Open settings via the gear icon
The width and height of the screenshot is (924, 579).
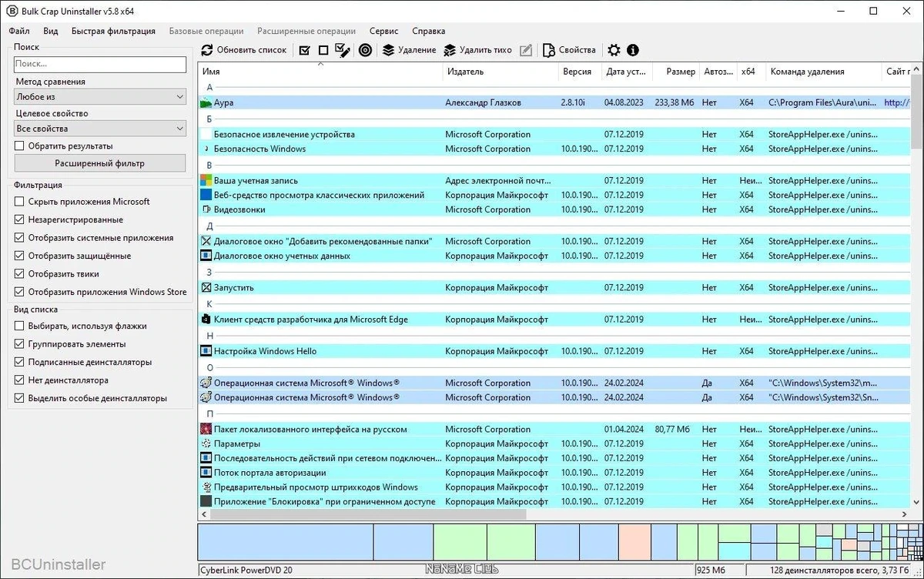(614, 50)
